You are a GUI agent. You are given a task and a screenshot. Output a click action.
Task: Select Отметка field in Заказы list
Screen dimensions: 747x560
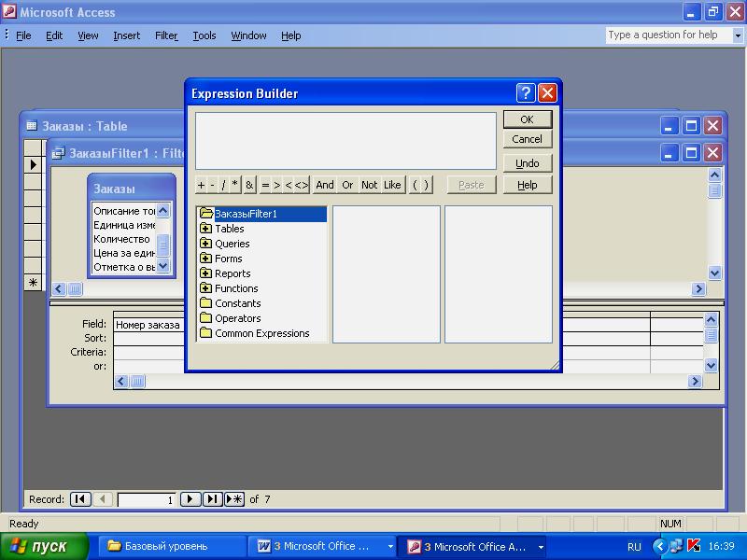pos(124,267)
